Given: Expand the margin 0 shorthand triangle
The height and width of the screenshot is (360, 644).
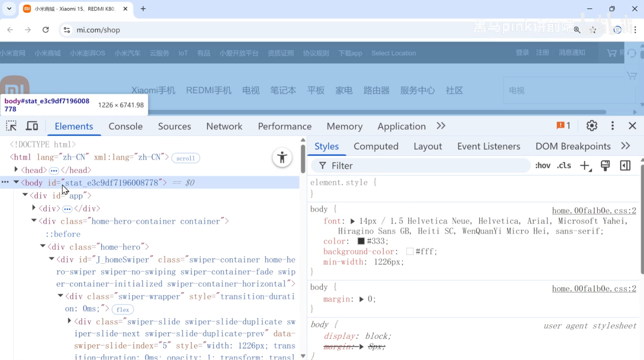Looking at the screenshot, I should [x=361, y=299].
